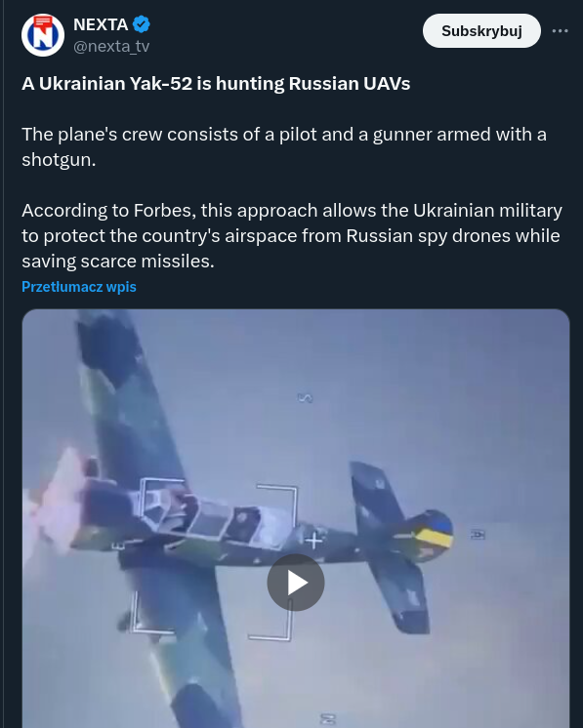The width and height of the screenshot is (583, 728).
Task: Click the HUD marker at the video's bottom edge
Action: pyautogui.click(x=327, y=719)
